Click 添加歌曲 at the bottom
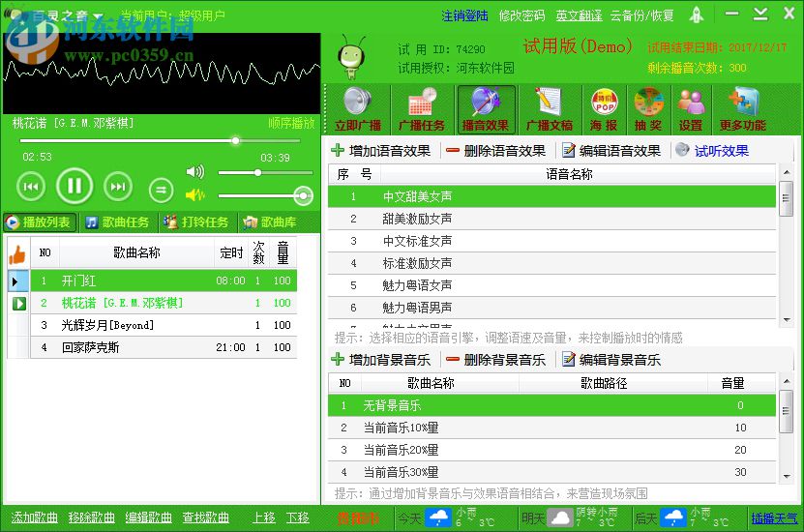The image size is (804, 532). coord(35,517)
